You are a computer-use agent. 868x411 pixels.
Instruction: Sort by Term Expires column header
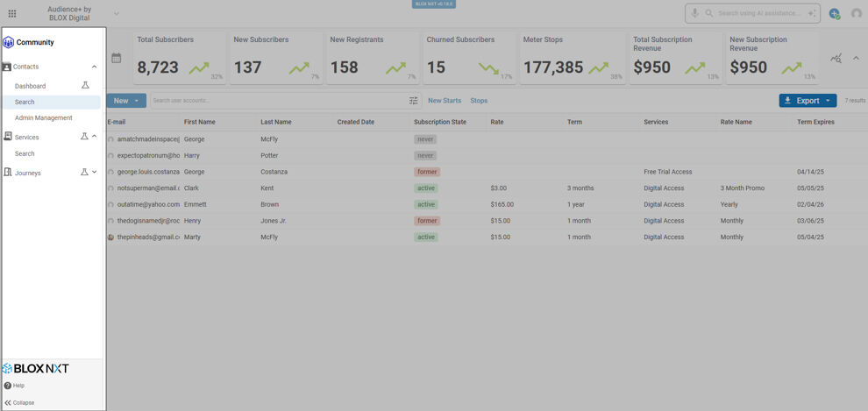click(x=815, y=122)
